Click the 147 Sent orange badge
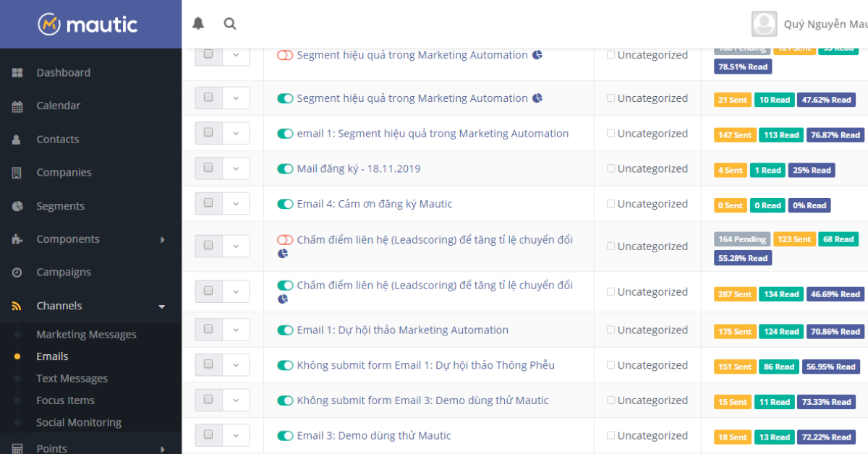The height and width of the screenshot is (454, 868). (x=733, y=135)
